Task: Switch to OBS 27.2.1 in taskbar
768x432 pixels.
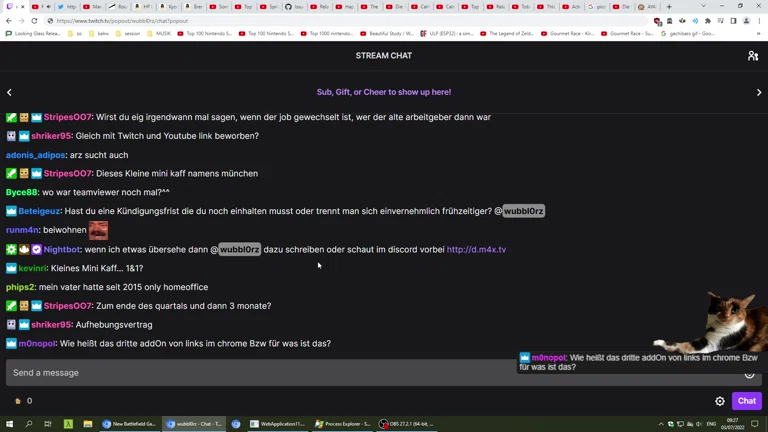Action: point(407,424)
